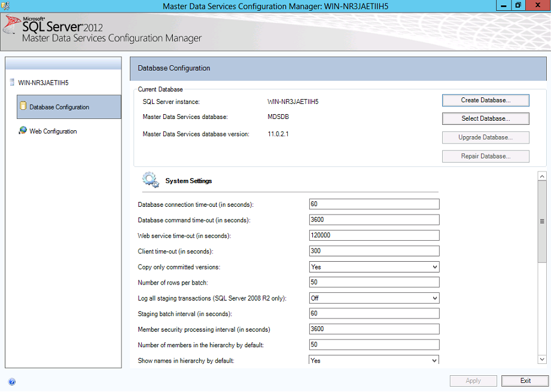Click the server icon beside WIN-NR3JAETIIH5
This screenshot has height=392, width=551.
[11, 82]
